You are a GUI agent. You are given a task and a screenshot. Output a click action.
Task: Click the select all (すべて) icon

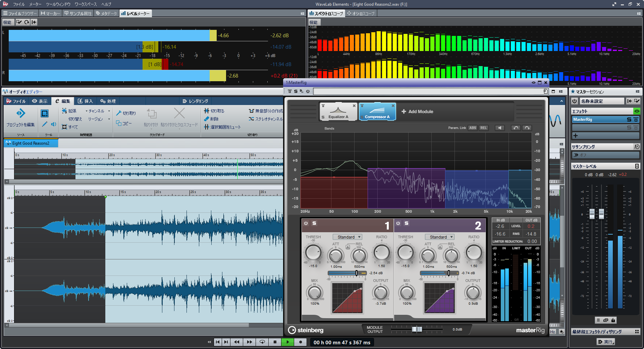coord(64,127)
